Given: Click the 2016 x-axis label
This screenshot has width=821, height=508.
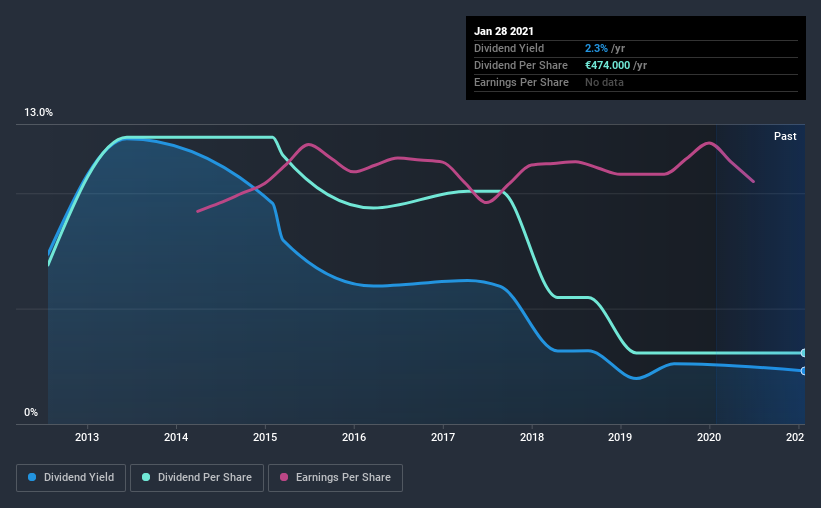Looking at the screenshot, I should (354, 437).
